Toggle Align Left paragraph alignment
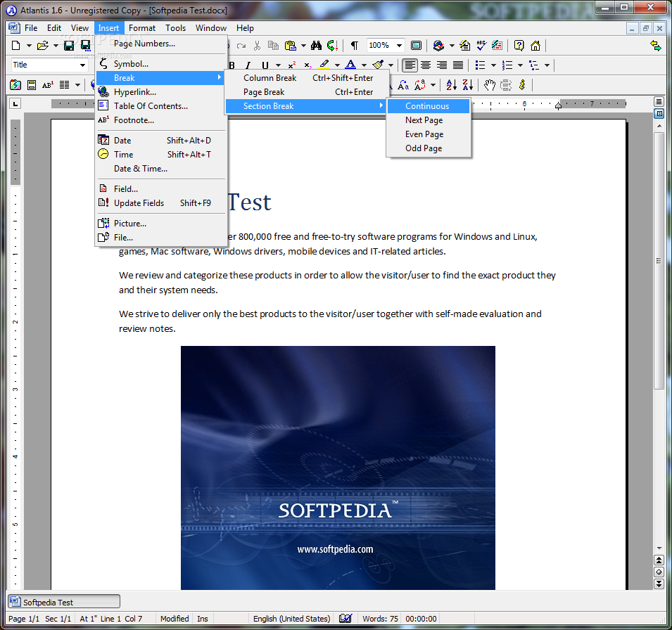The image size is (672, 630). tap(410, 65)
